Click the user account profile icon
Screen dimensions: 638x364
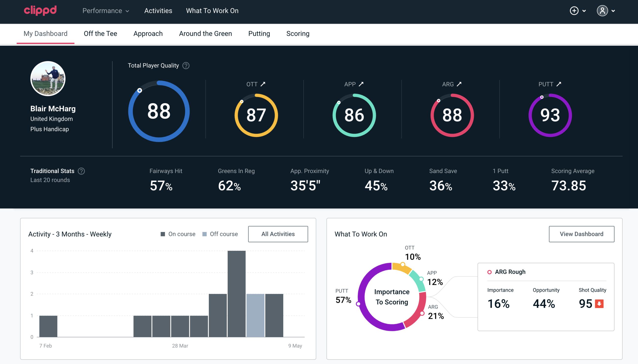tap(603, 11)
